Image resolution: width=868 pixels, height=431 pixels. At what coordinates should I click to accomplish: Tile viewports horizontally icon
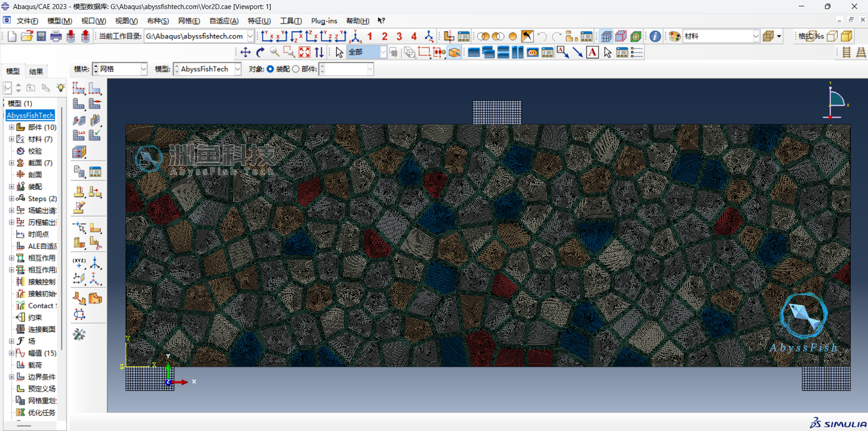503,53
